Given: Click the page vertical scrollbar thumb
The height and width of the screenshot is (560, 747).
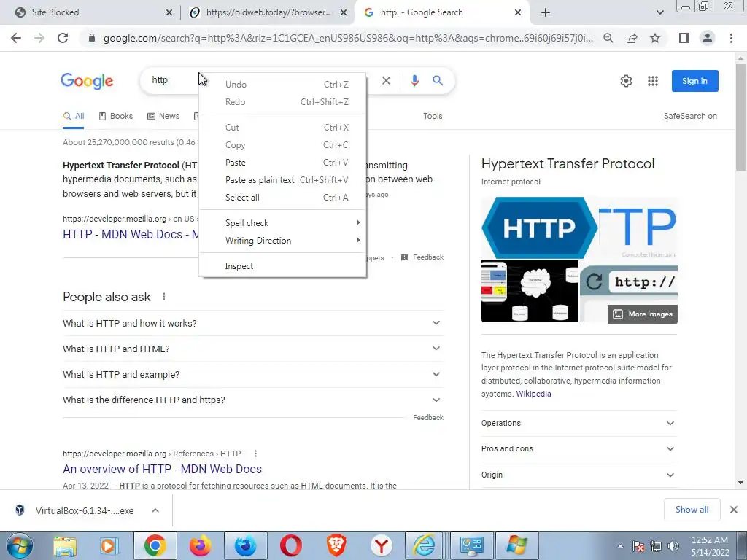Looking at the screenshot, I should click(x=740, y=117).
